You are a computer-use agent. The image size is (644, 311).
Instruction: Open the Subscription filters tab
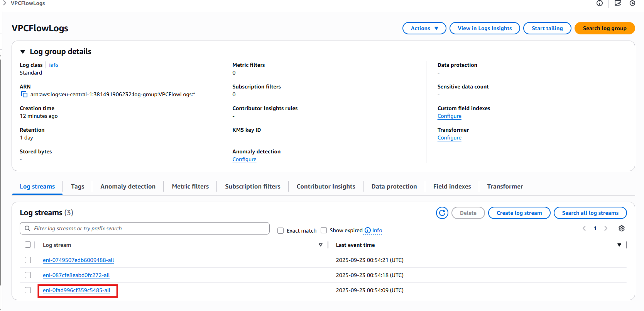[253, 186]
